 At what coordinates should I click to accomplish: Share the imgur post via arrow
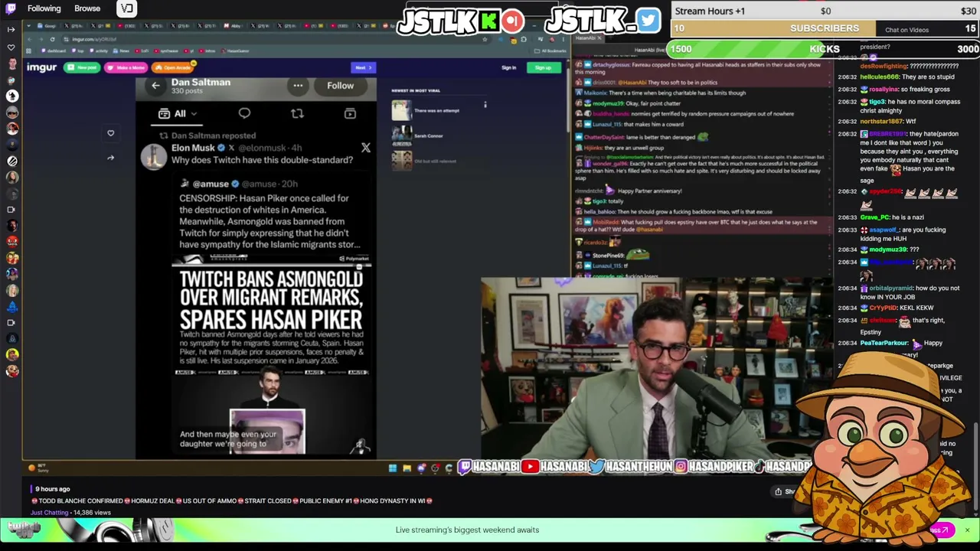[110, 158]
